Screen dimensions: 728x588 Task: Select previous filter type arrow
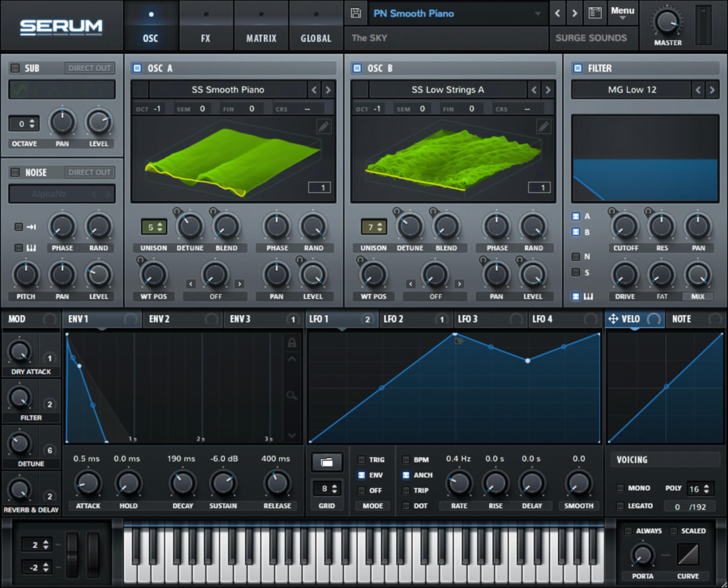click(698, 90)
